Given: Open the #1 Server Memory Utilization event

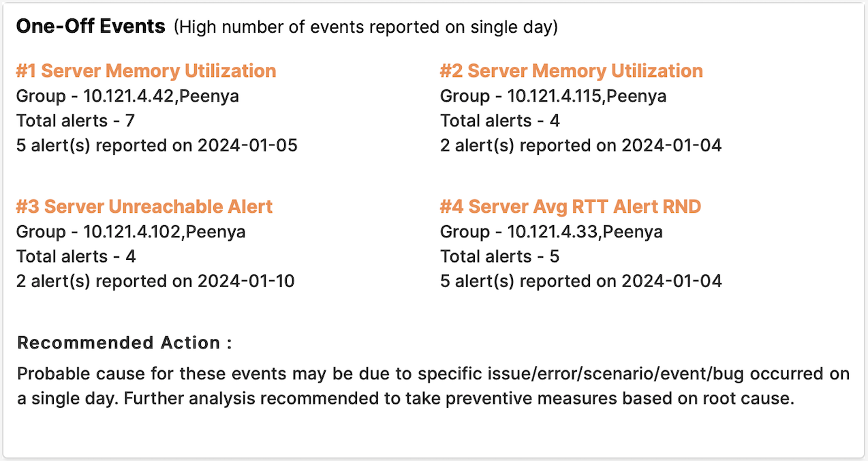Looking at the screenshot, I should (x=146, y=71).
